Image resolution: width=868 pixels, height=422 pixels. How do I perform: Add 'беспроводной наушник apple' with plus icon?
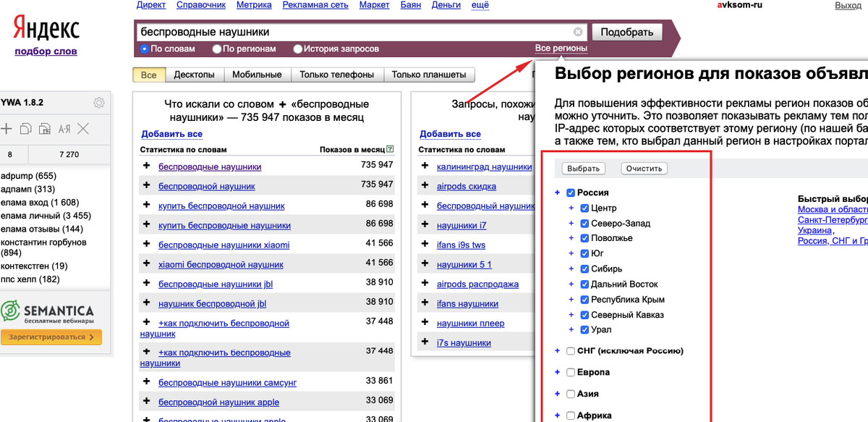147,401
